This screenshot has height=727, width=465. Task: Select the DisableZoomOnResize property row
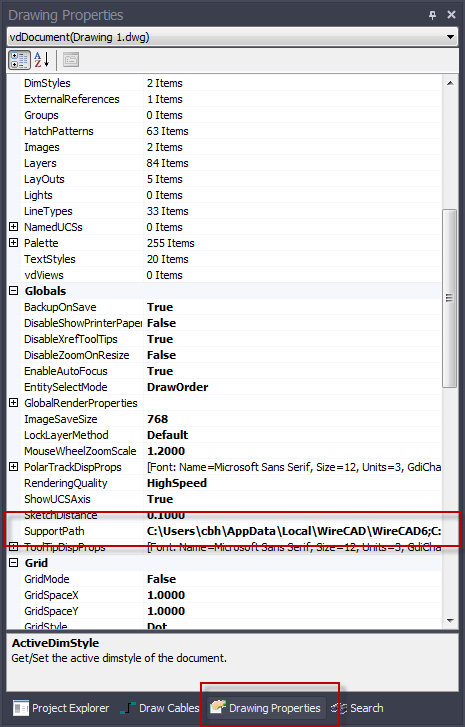224,355
